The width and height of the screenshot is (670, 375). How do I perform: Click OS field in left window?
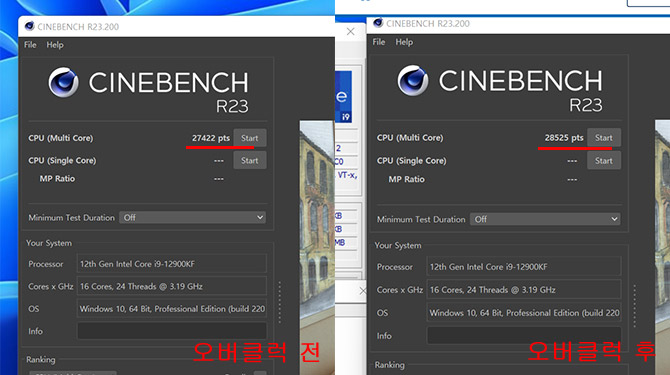(x=172, y=309)
